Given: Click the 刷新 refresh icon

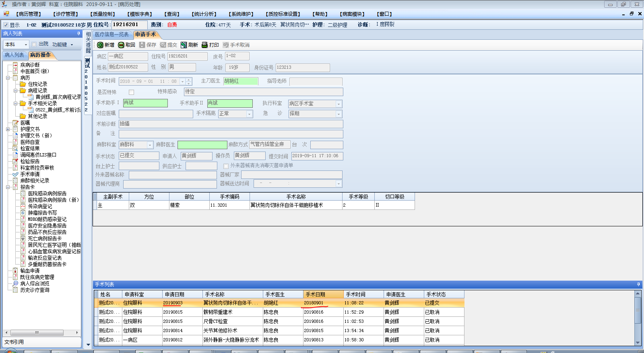Looking at the screenshot, I should (x=184, y=45).
